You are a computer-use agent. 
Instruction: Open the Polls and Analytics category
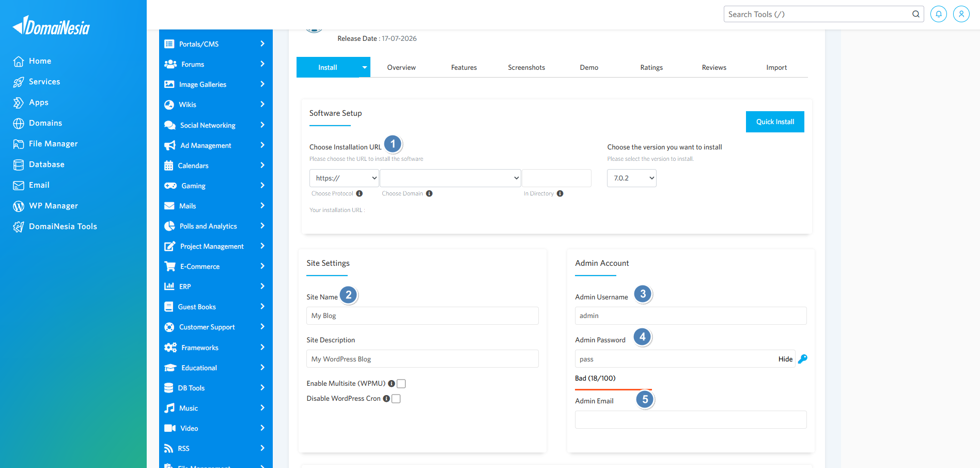[216, 226]
